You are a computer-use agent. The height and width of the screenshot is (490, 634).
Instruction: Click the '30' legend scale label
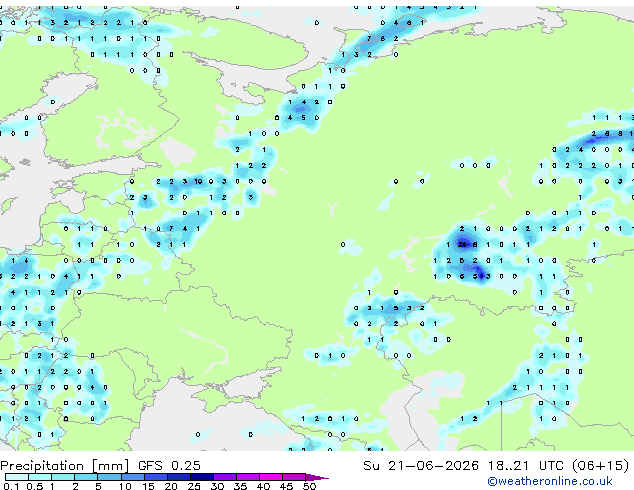coord(218,486)
